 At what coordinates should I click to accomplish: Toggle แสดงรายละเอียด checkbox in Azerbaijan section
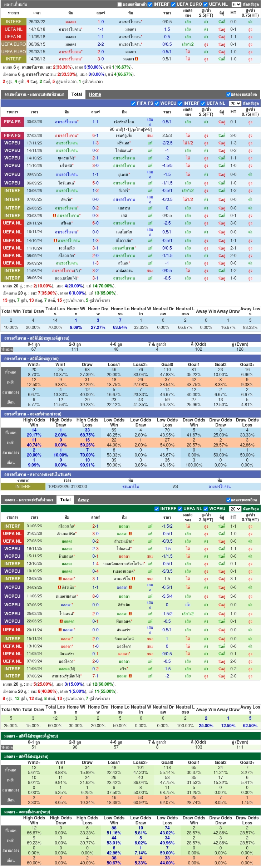(228, 94)
